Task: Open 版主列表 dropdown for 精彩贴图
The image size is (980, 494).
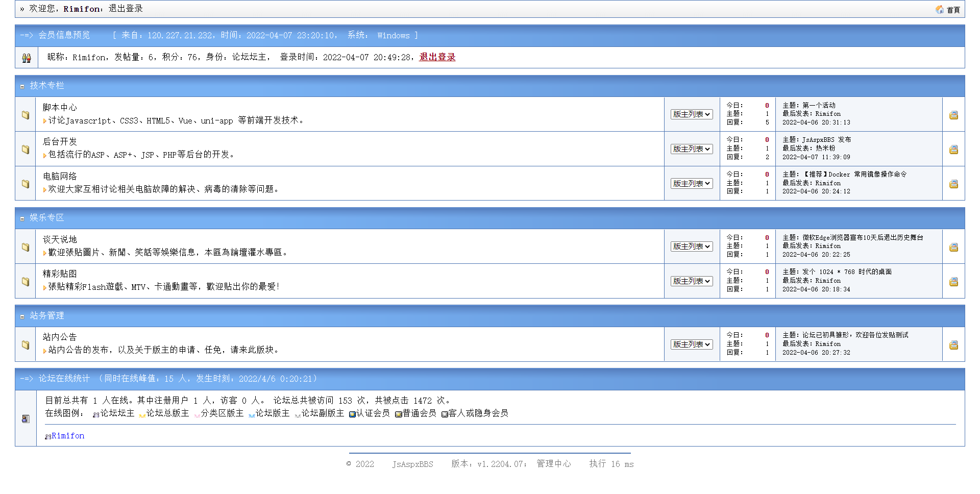Action: click(692, 281)
